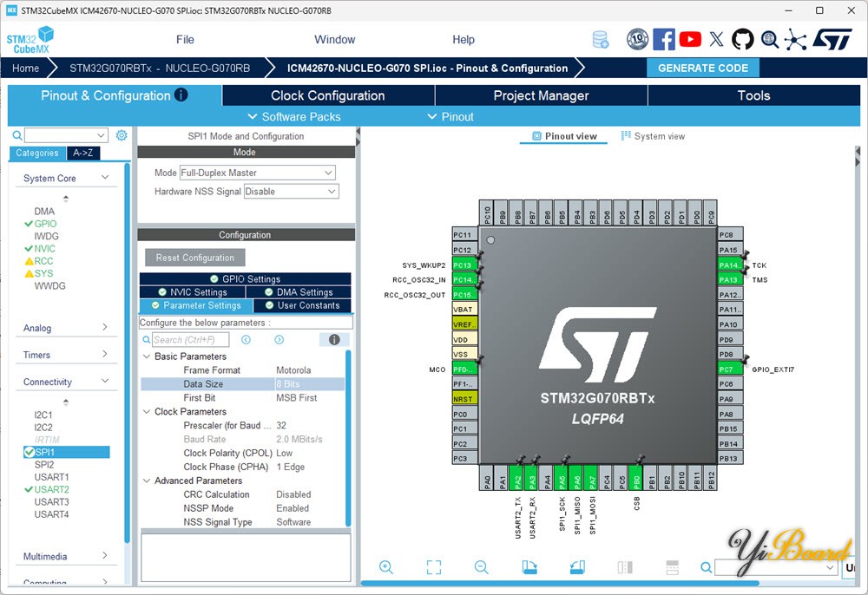This screenshot has width=868, height=595.
Task: Select GPIO under System Core
Action: [x=45, y=224]
